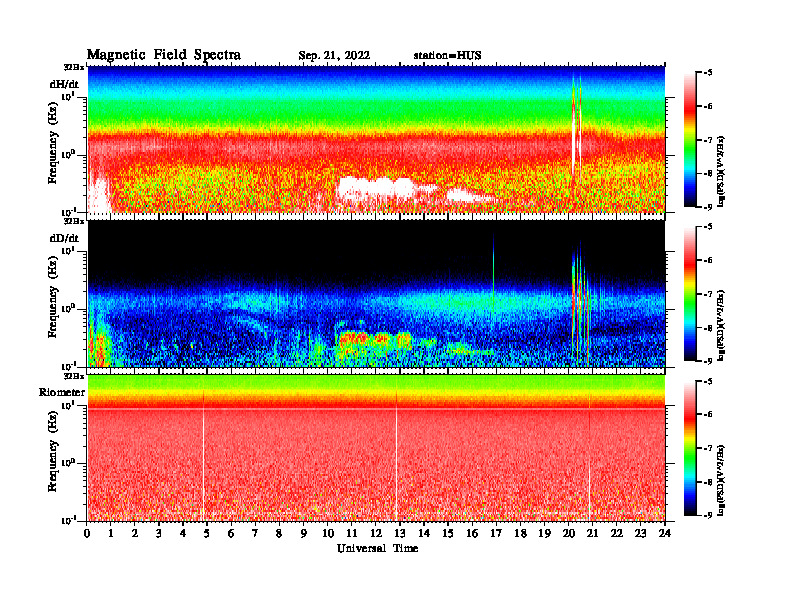Click the "-6" value on Riometer color scale
Screen dimensions: 792x612
tap(708, 415)
